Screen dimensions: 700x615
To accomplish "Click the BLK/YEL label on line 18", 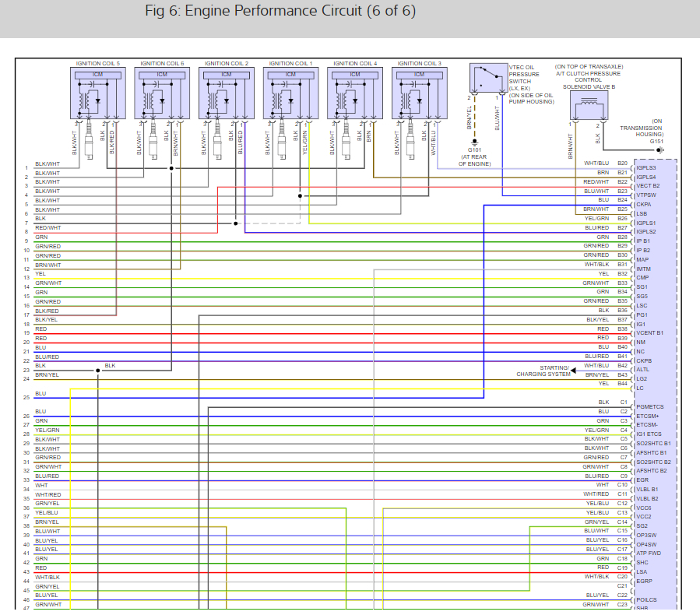I will 47,319.
